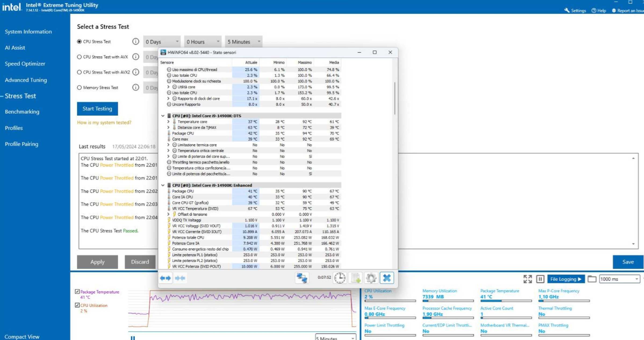The height and width of the screenshot is (340, 644).
Task: Click chip icon of CPU Enhanced header
Action: 169,185
